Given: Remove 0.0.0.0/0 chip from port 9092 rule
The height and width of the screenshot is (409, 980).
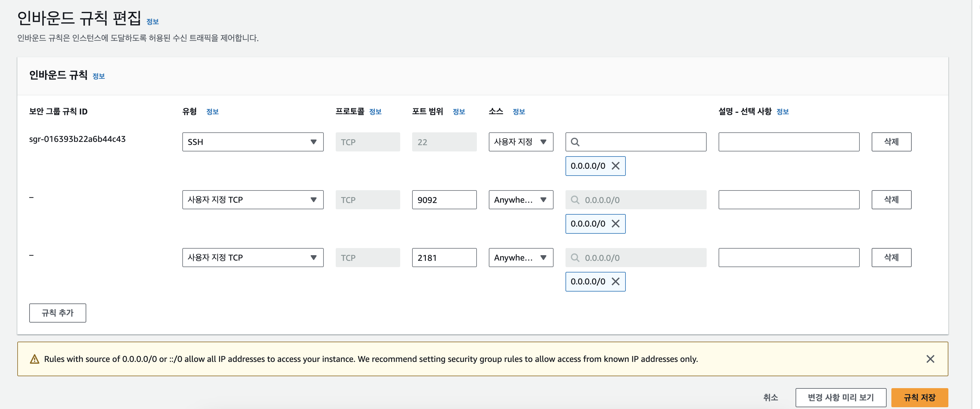Looking at the screenshot, I should click(615, 224).
